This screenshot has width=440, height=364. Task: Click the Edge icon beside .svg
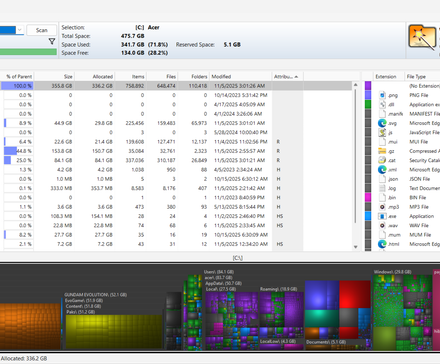(x=382, y=123)
